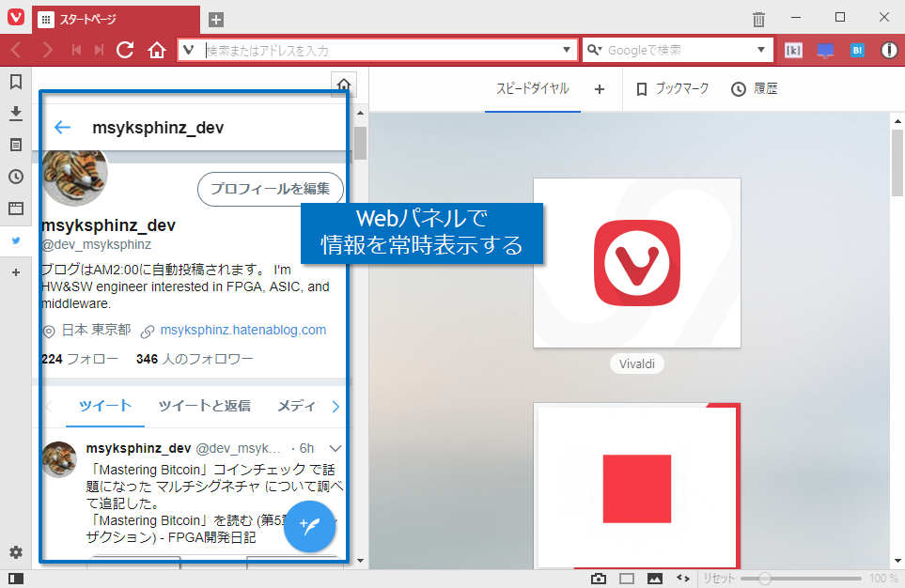Image resolution: width=905 pixels, height=588 pixels.
Task: Open search engine selector dropdown
Action: 595,50
